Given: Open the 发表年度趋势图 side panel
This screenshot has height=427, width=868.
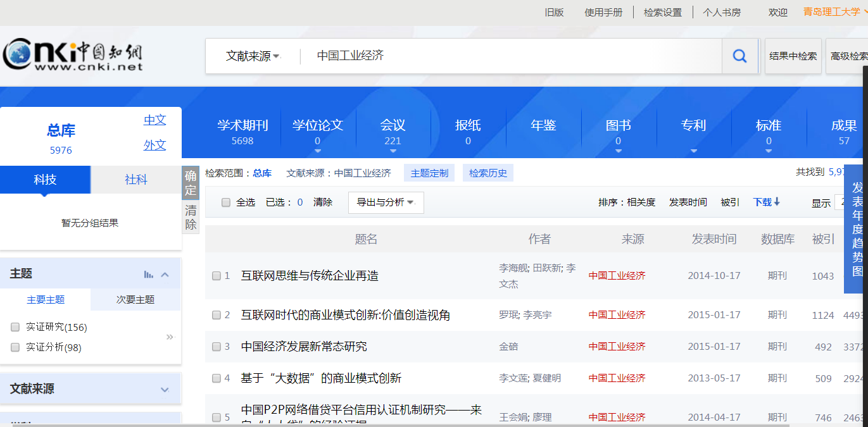Looking at the screenshot, I should pyautogui.click(x=857, y=230).
